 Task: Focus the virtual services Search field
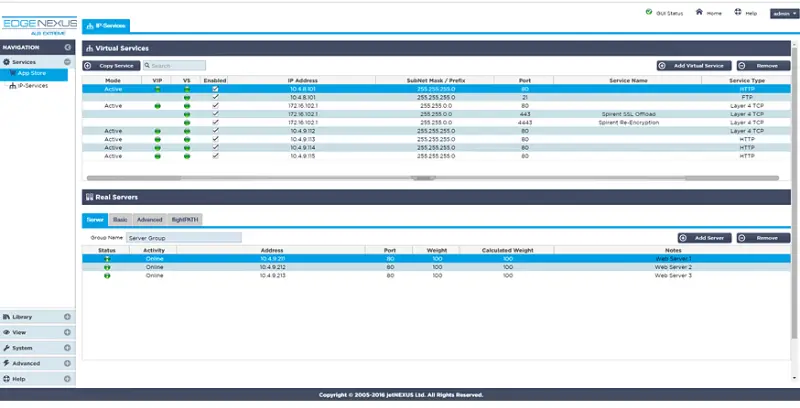[174, 66]
